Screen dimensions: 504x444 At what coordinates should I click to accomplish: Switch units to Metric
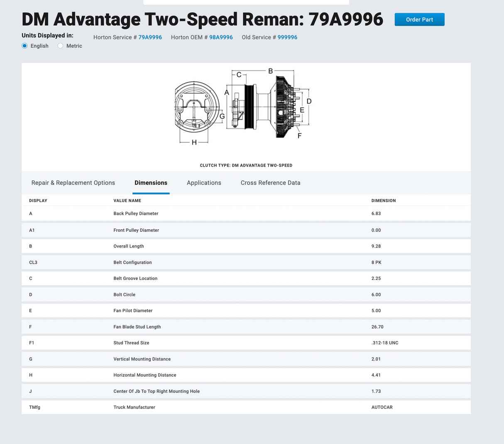[x=61, y=46]
